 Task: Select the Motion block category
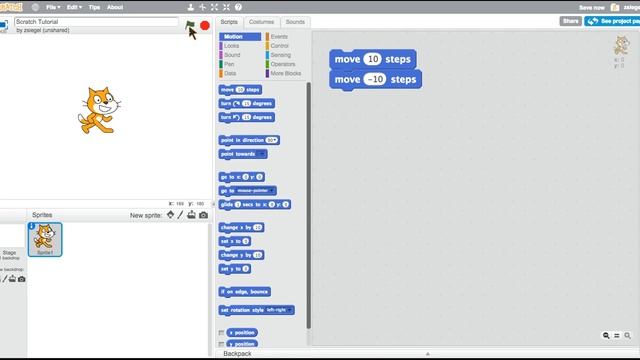(240, 37)
